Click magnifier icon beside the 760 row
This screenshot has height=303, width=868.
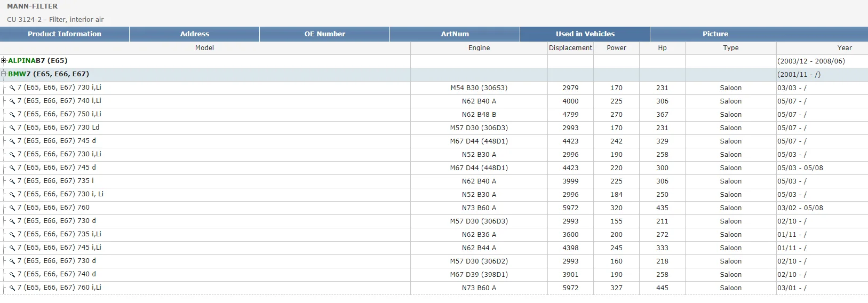coord(12,208)
